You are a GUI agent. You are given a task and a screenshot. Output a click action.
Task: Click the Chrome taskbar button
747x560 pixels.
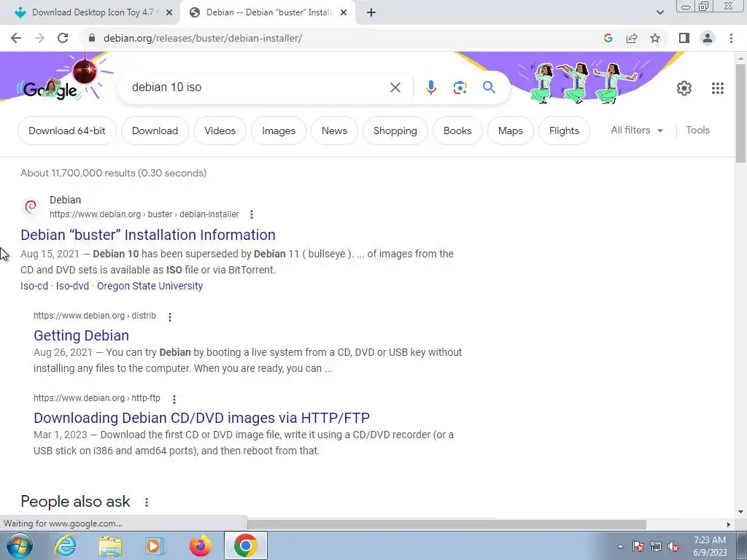click(x=246, y=545)
